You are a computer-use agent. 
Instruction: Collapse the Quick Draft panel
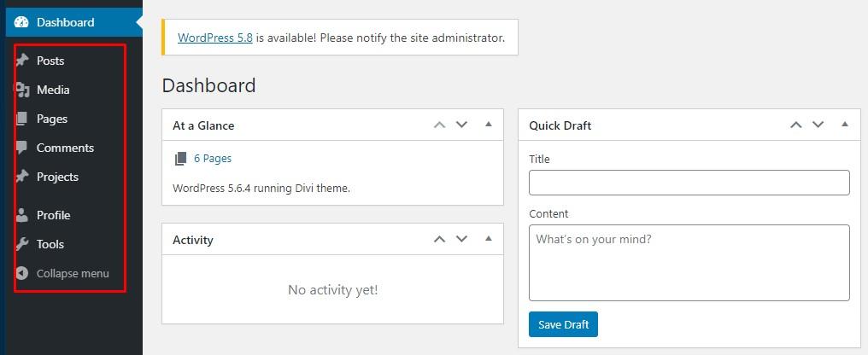click(x=845, y=125)
